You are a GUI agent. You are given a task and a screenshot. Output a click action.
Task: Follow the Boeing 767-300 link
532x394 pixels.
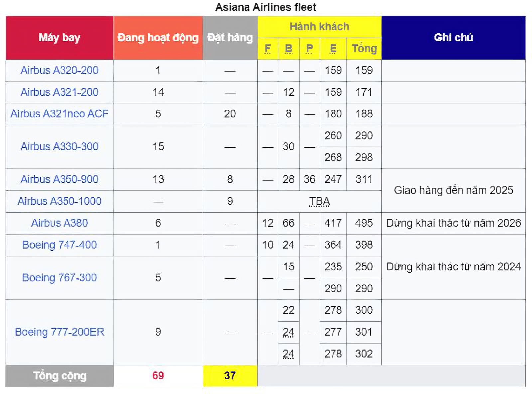tap(60, 278)
